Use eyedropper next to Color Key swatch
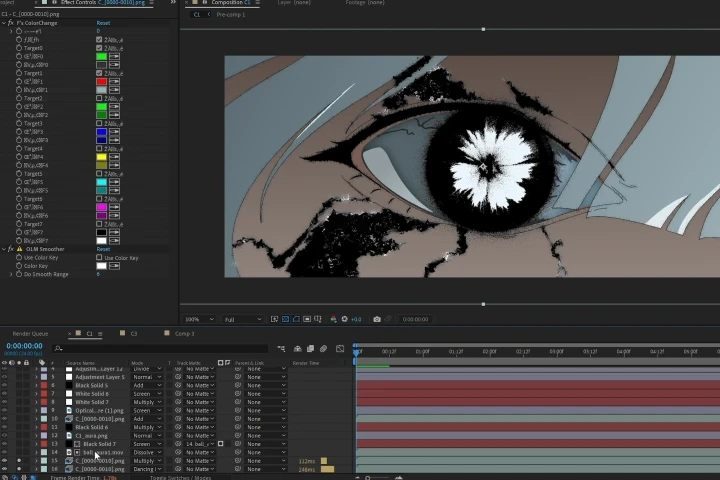Image resolution: width=720 pixels, height=480 pixels. click(114, 266)
